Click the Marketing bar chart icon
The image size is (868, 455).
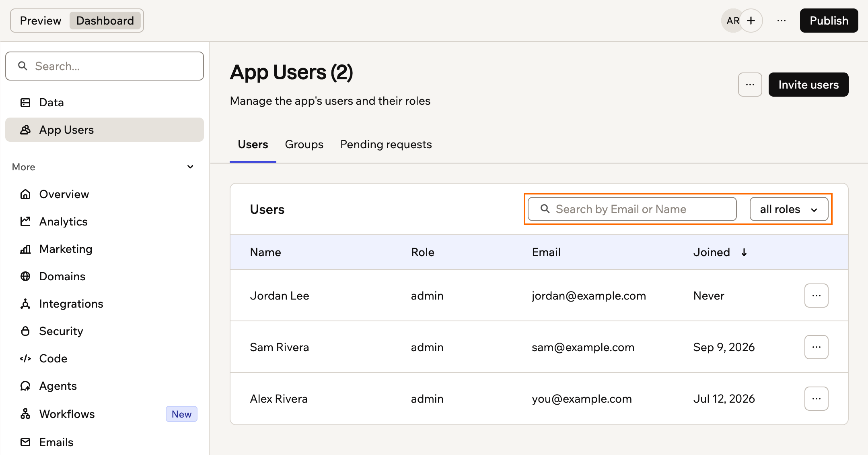pyautogui.click(x=25, y=249)
